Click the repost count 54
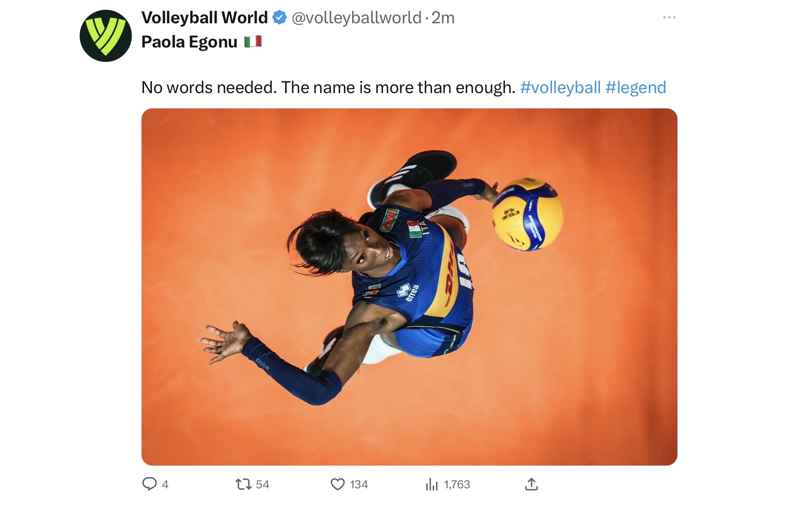This screenshot has height=506, width=812. (263, 485)
